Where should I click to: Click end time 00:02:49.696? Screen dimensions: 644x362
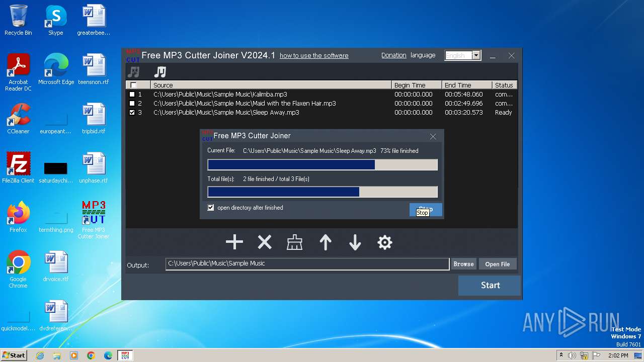pos(463,104)
